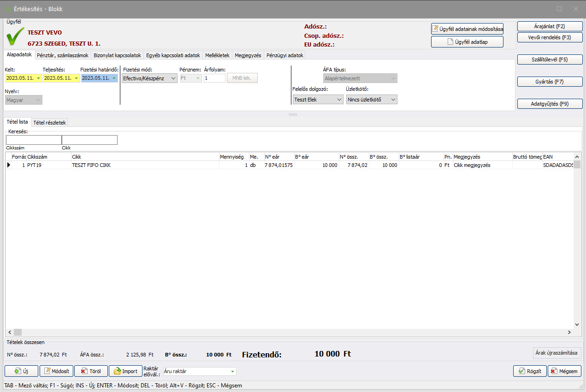This screenshot has height=392, width=586.
Task: Open the Tétel részletek tab
Action: 50,123
